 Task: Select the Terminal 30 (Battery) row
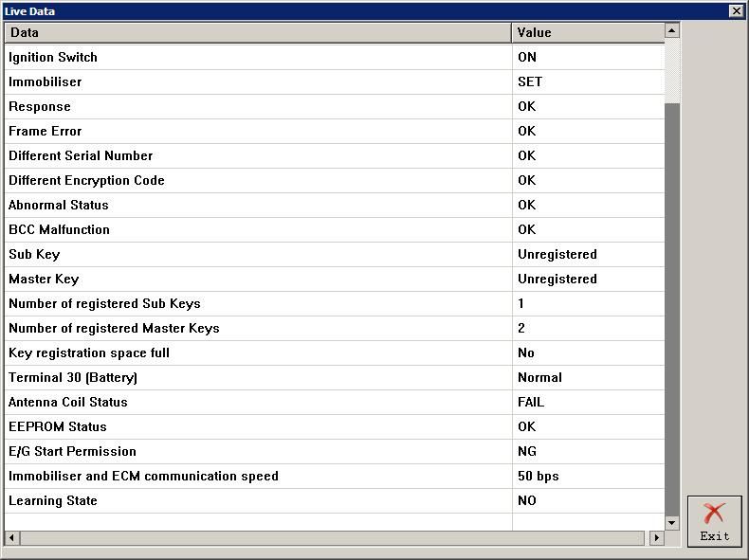pyautogui.click(x=335, y=378)
